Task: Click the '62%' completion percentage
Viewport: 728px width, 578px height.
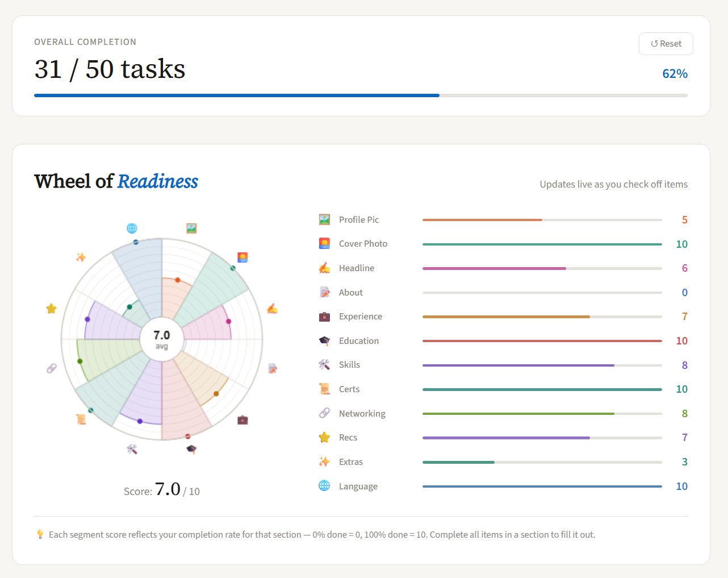Action: click(x=675, y=74)
